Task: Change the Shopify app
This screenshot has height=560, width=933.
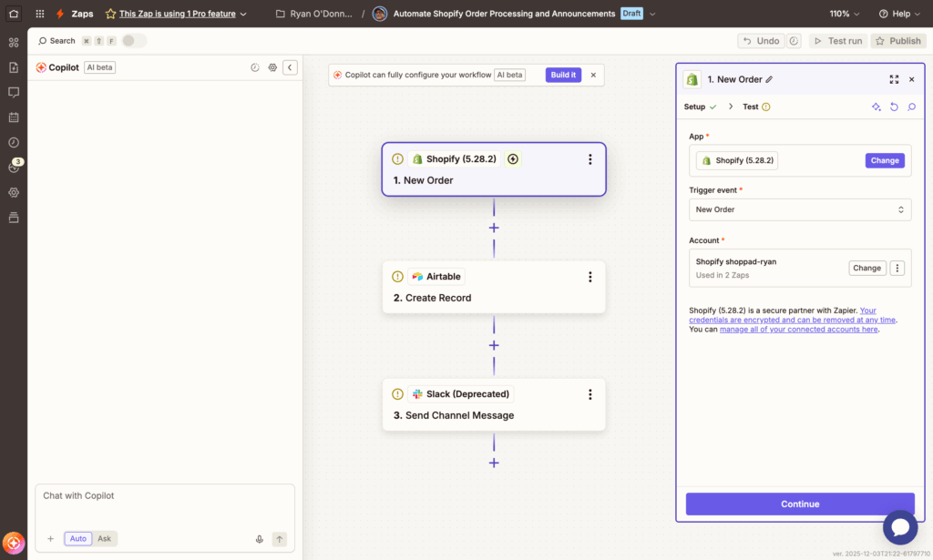Action: 885,160
